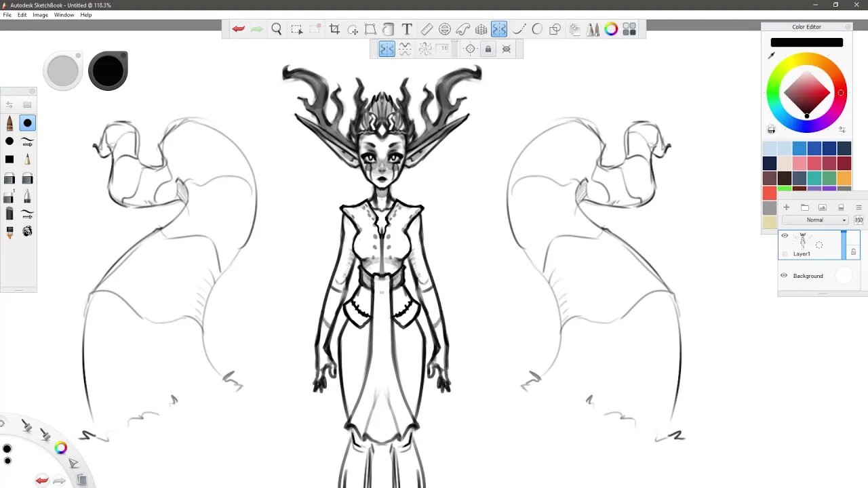Screen dimensions: 868x488
Task: Choose the orange color swatch
Action: click(844, 178)
